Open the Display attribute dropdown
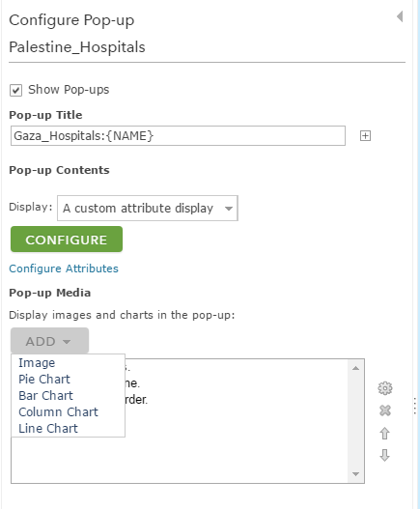 (148, 208)
